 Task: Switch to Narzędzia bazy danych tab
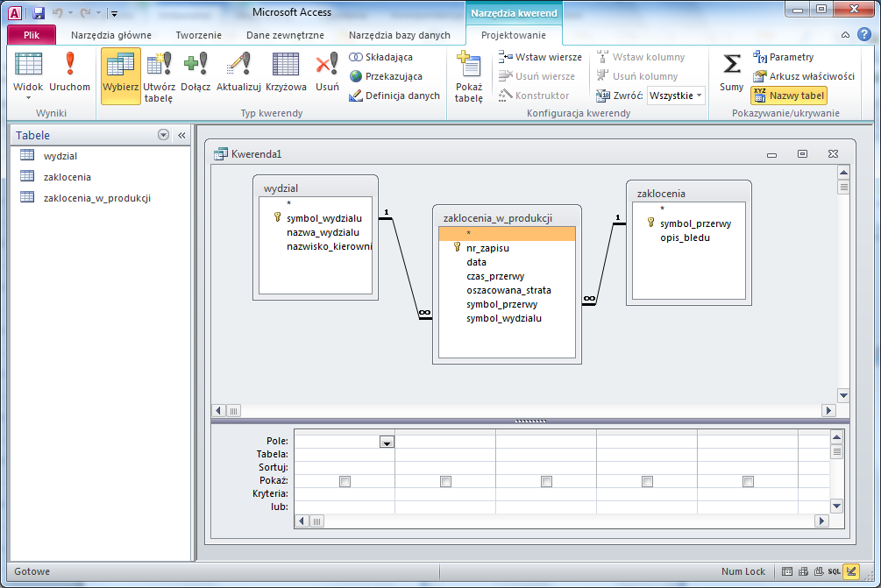click(400, 35)
